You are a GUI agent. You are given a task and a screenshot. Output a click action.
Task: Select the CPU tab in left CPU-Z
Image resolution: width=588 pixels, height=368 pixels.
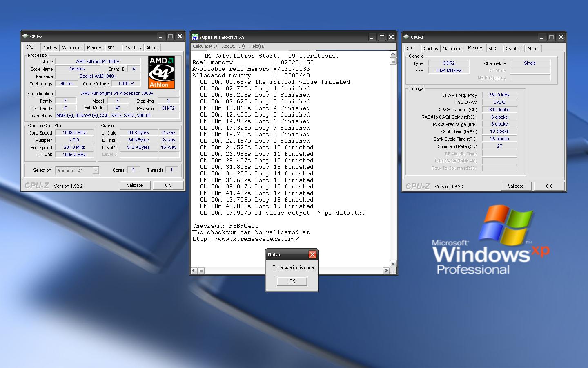point(30,47)
